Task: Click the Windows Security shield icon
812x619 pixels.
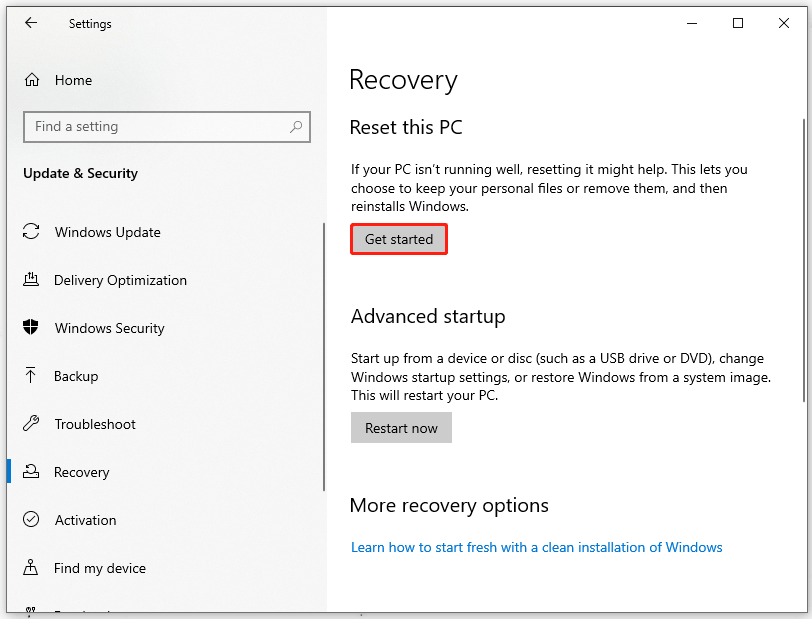Action: tap(31, 327)
